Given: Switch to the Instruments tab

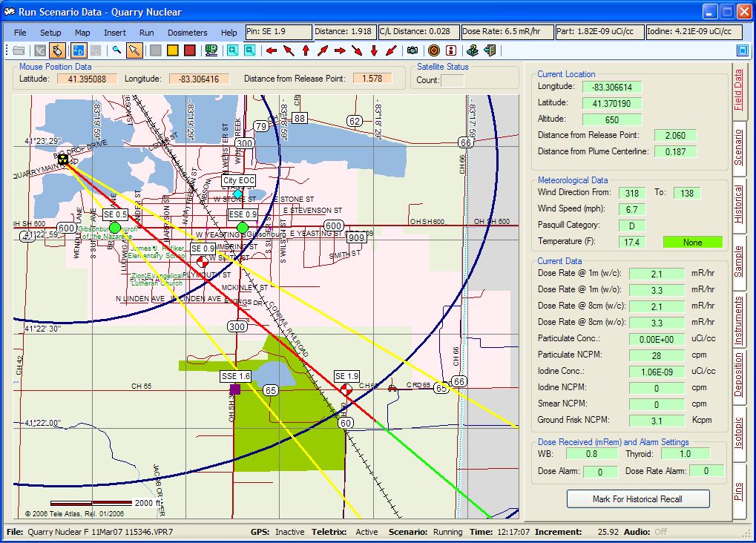Looking at the screenshot, I should 738,320.
